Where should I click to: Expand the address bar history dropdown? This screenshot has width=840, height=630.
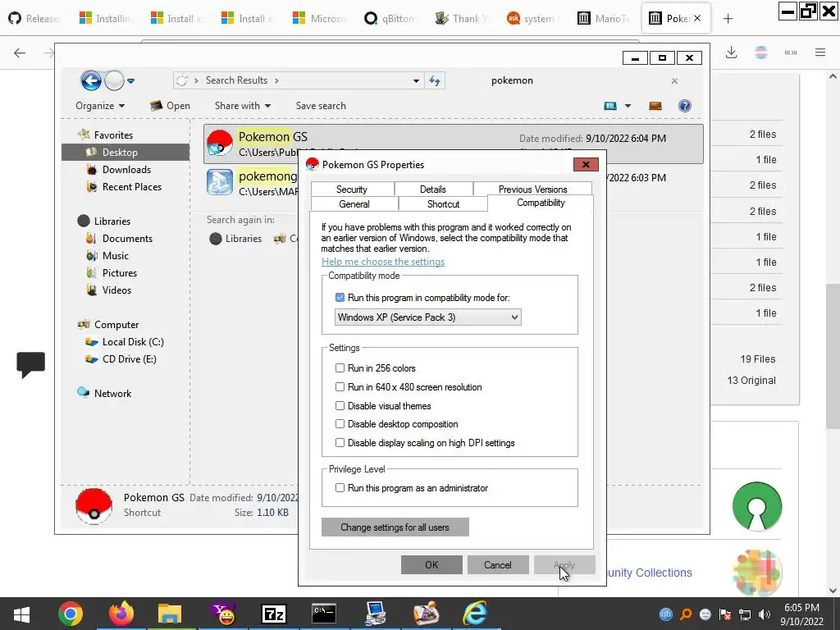[x=416, y=81]
